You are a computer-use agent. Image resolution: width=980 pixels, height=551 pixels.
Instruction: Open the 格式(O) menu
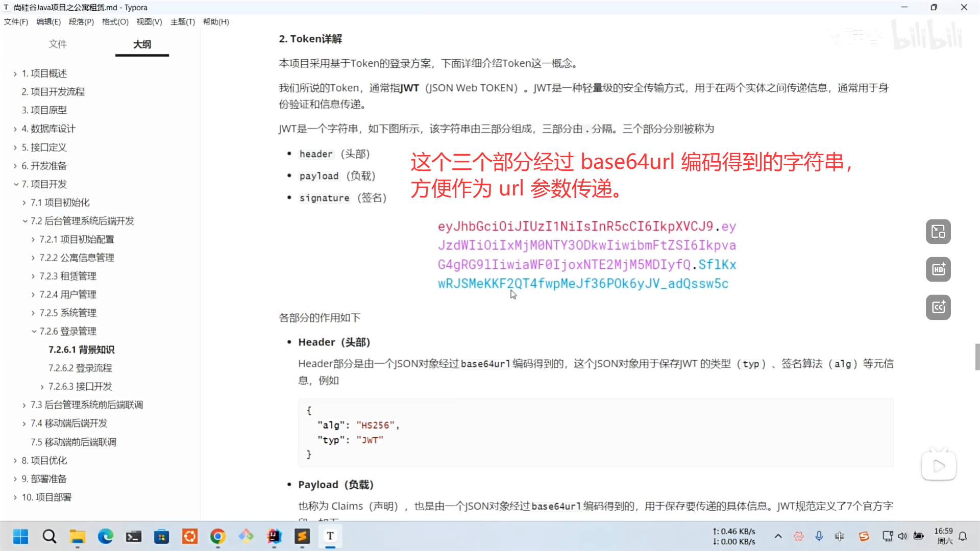pos(115,22)
